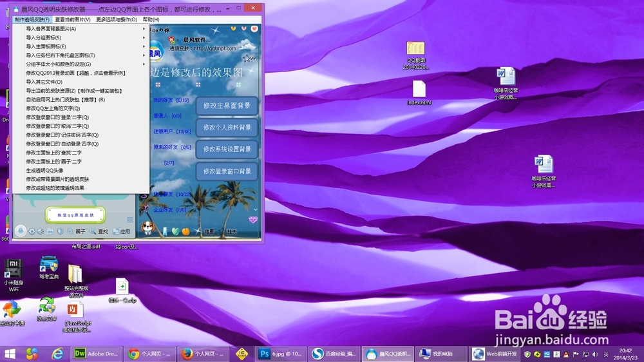Open the 小米随身WiFi desktop icon
The image size is (644, 362).
click(x=14, y=275)
